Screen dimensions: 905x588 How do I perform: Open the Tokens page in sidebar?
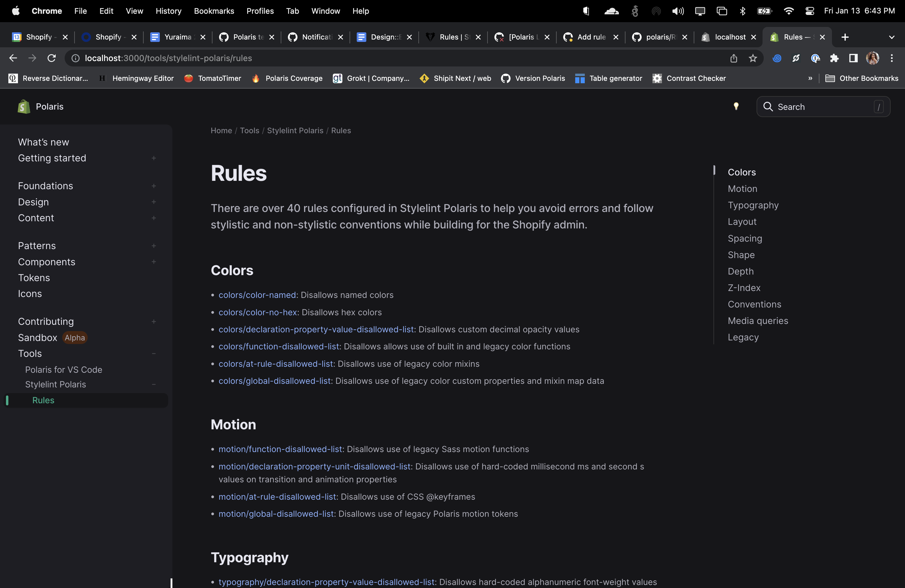pyautogui.click(x=34, y=278)
